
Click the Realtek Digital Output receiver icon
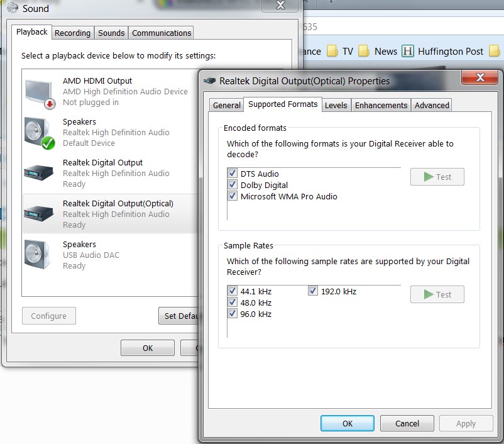(38, 173)
